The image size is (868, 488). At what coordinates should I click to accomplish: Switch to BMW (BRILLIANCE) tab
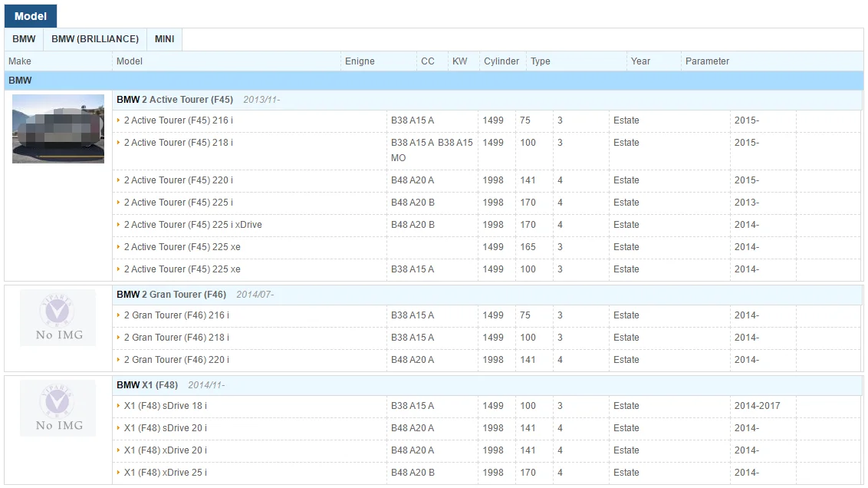point(95,39)
